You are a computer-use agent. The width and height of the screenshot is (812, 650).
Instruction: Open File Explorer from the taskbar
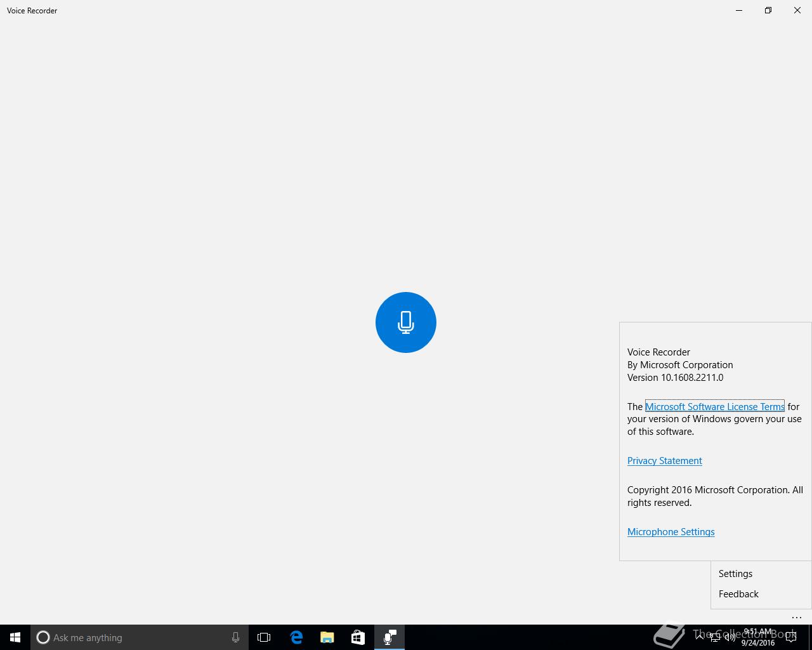327,637
